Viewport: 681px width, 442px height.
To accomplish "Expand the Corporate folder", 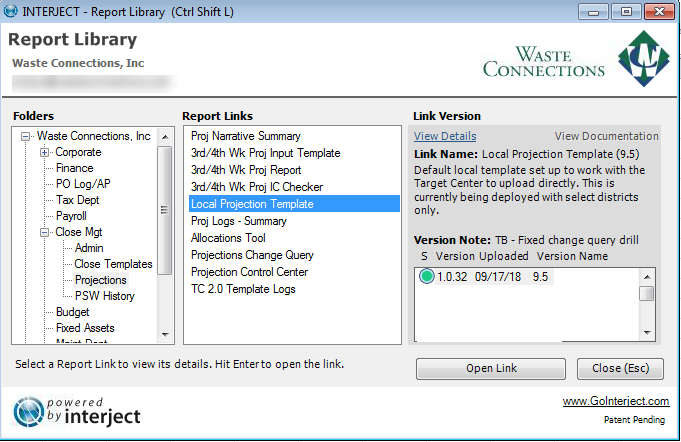I will coord(44,152).
